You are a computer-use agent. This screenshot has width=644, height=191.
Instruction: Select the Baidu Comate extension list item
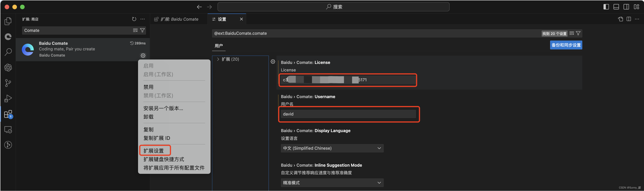pos(83,49)
